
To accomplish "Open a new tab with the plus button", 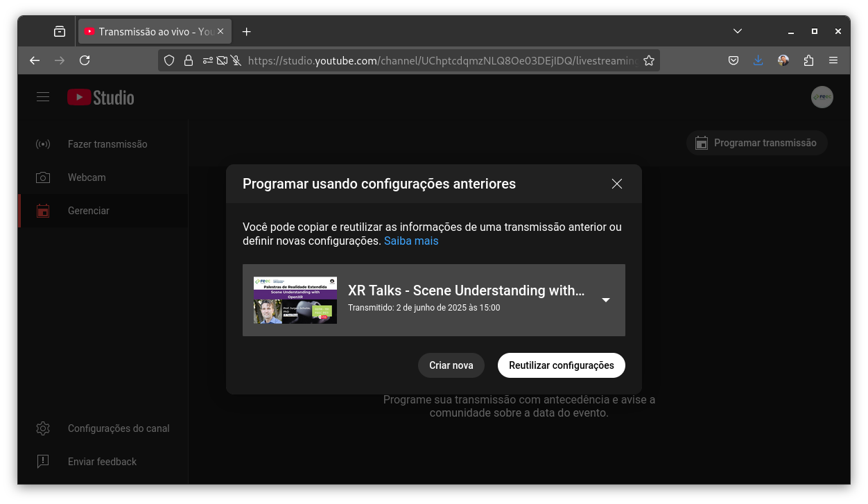I will click(x=246, y=31).
